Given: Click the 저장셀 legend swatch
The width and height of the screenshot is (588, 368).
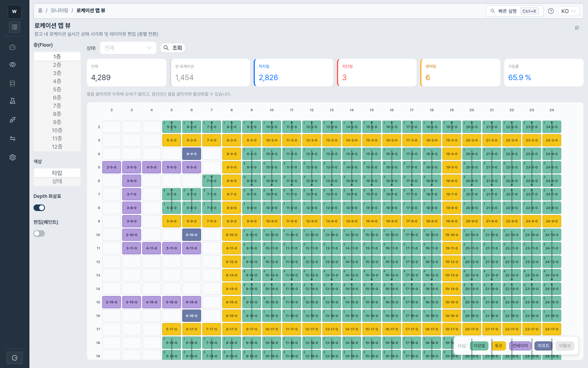Looking at the screenshot, I should coord(479,346).
